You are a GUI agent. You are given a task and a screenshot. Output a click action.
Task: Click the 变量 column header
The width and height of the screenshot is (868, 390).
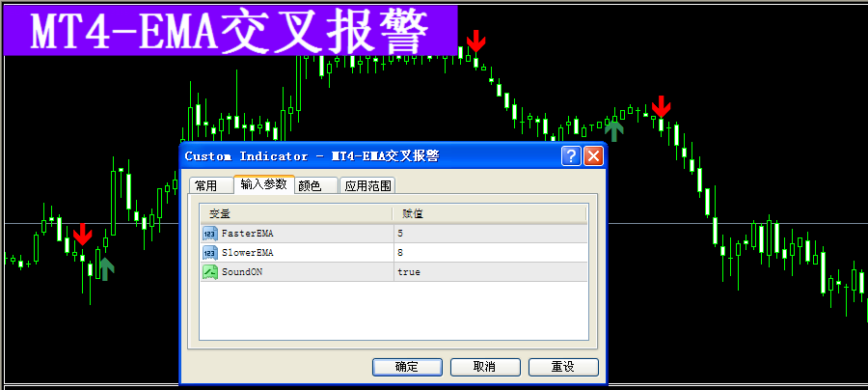(x=296, y=214)
